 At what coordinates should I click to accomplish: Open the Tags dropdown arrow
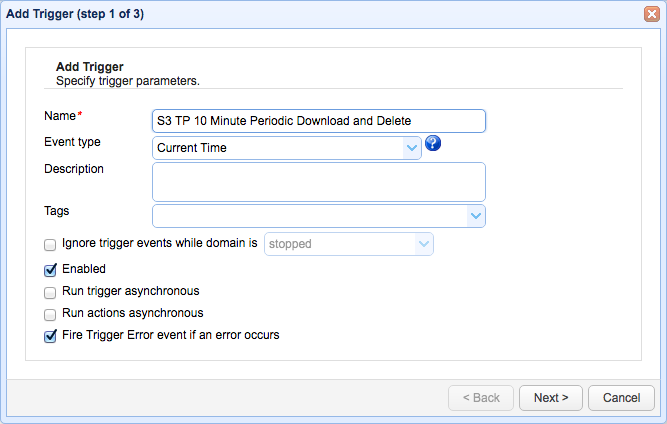[475, 216]
